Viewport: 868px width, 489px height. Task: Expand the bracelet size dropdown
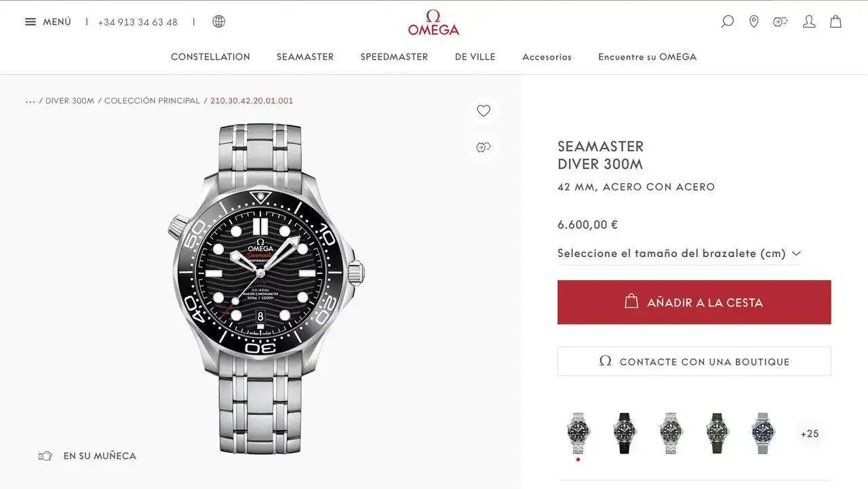click(x=679, y=254)
